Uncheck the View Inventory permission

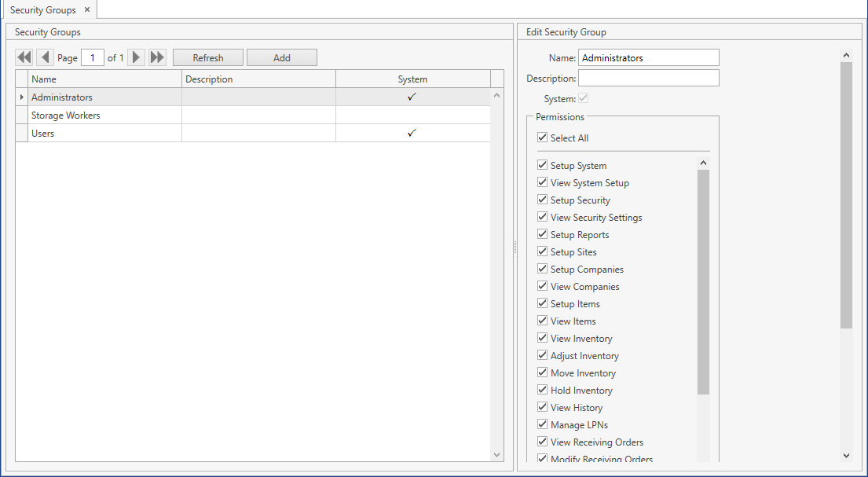coord(542,338)
